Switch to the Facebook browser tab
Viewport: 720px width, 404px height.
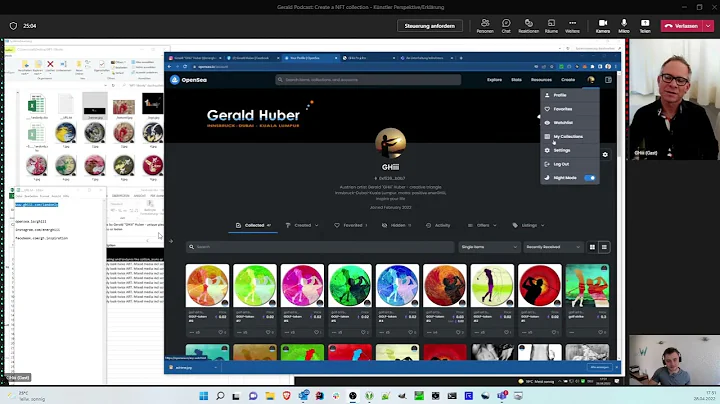(253, 58)
